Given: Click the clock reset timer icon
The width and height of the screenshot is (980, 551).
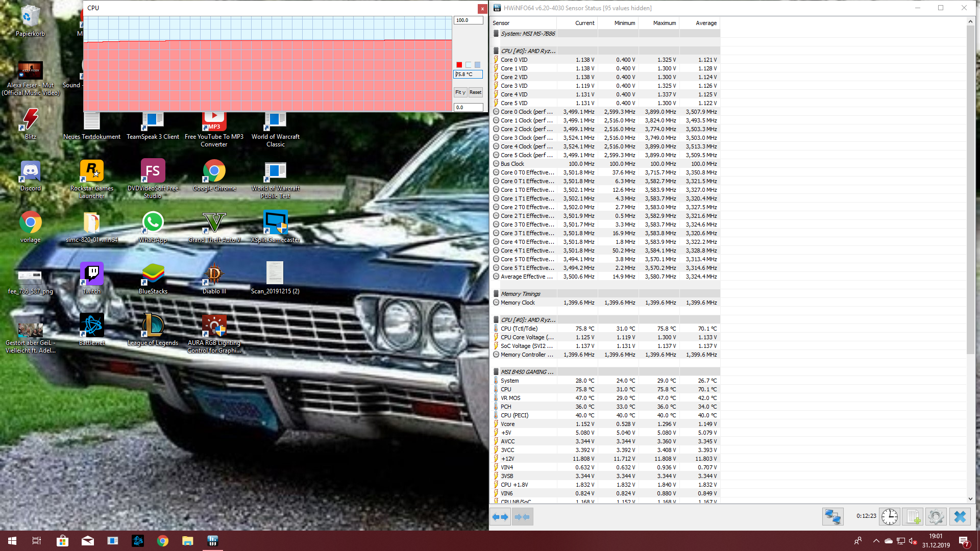Looking at the screenshot, I should [x=889, y=517].
